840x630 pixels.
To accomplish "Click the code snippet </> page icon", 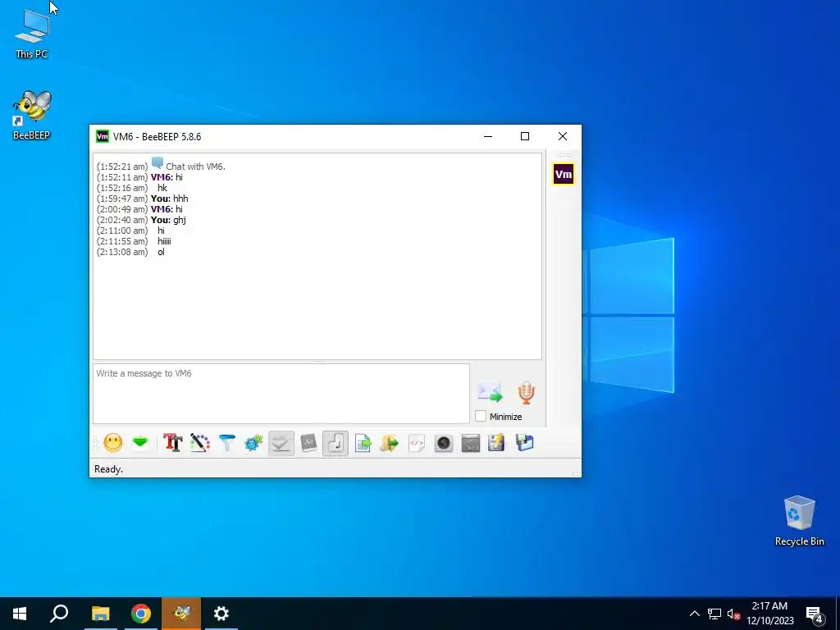I will [x=417, y=443].
